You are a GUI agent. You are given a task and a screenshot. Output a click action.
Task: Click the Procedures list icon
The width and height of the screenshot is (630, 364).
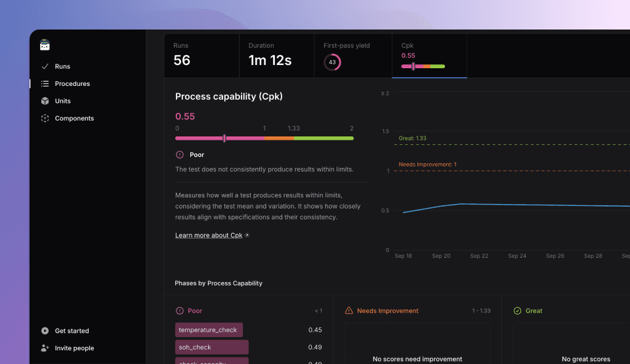click(x=45, y=84)
